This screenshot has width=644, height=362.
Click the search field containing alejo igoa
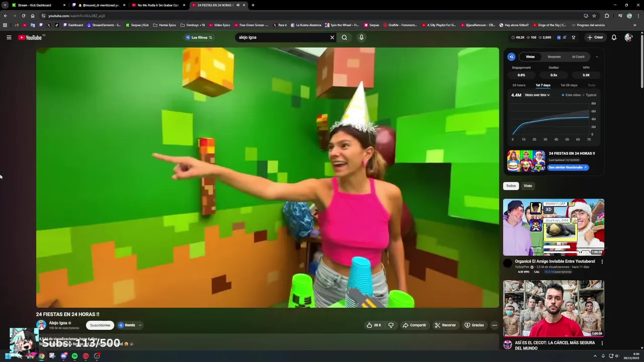pyautogui.click(x=282, y=37)
